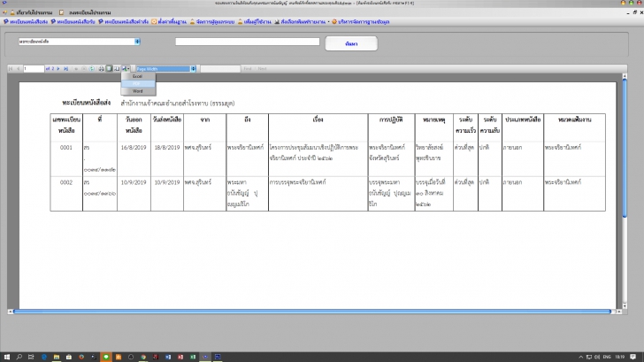Stop report rendering icon
Viewport: 644px width, 362px height.
coord(84,69)
